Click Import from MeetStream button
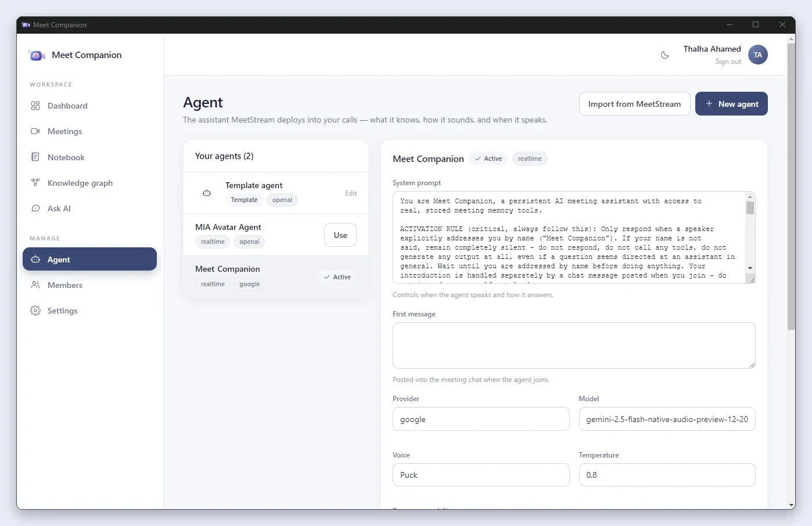The image size is (812, 526). pyautogui.click(x=634, y=103)
